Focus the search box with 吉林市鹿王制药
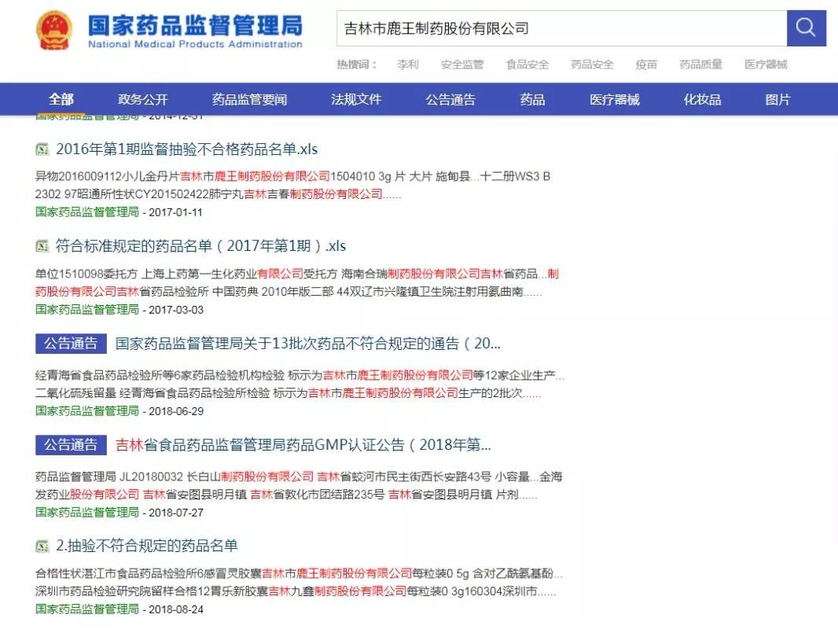 (x=562, y=28)
